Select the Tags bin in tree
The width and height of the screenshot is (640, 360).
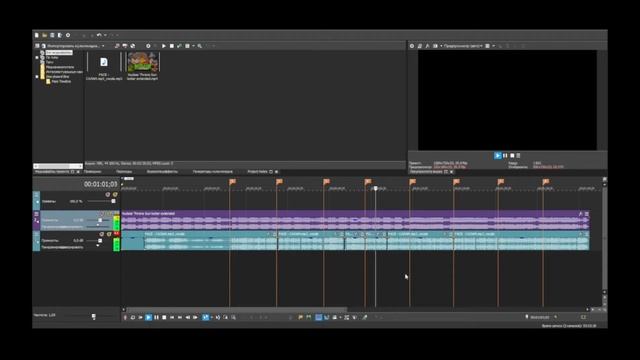(49, 62)
